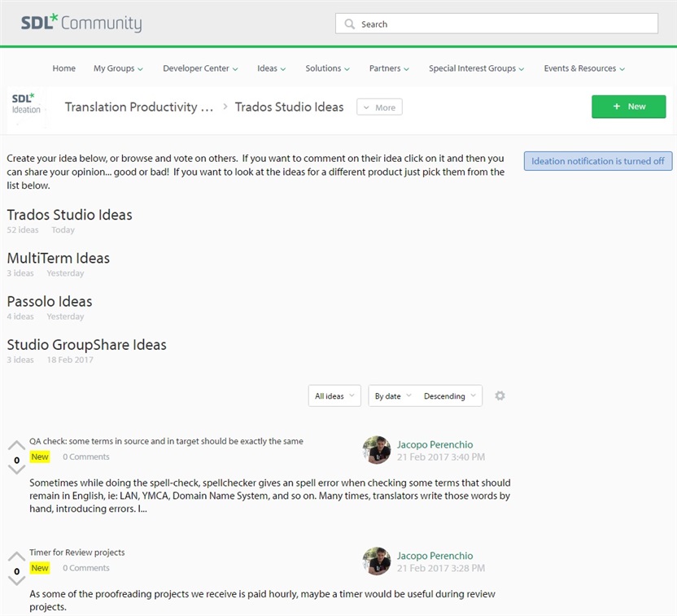
Task: Click the 18 Feb 2017 date text
Action: [x=70, y=360]
